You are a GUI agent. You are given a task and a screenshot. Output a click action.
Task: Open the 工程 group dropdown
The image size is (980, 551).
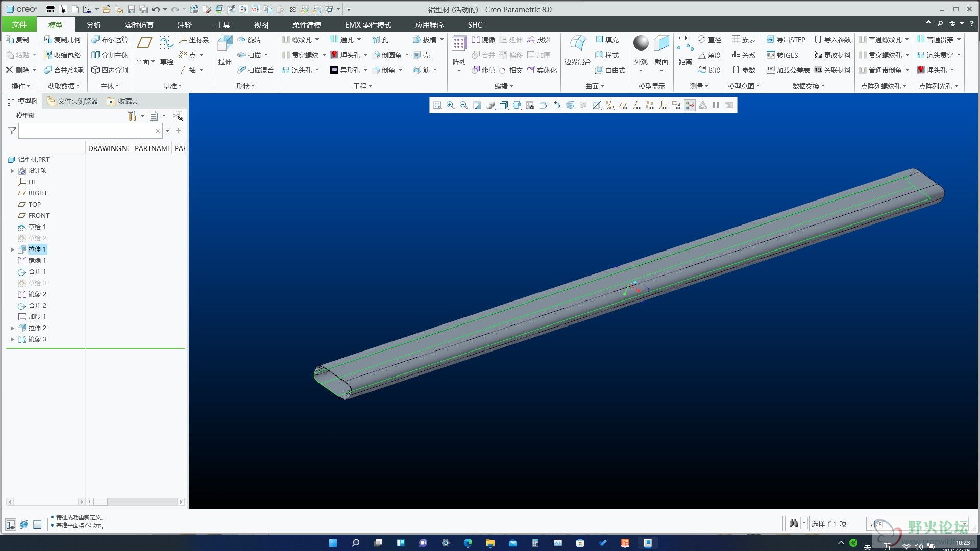(362, 86)
